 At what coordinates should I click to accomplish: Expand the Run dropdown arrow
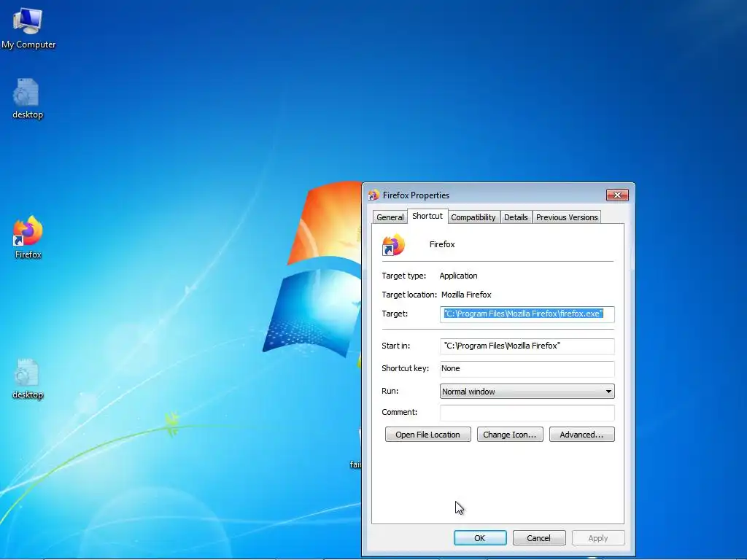608,392
